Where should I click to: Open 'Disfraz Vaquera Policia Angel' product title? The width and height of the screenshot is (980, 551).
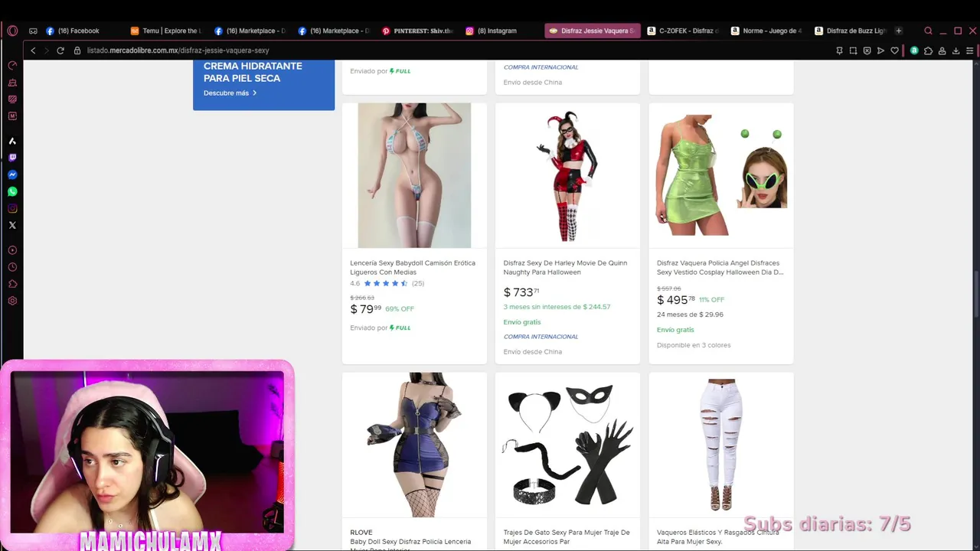[x=720, y=268]
